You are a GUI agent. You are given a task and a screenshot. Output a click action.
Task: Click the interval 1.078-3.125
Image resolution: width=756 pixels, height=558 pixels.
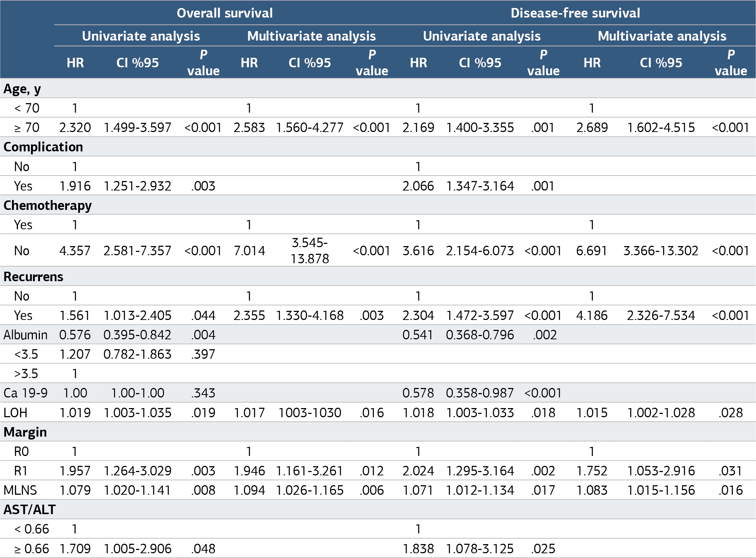pos(480,549)
